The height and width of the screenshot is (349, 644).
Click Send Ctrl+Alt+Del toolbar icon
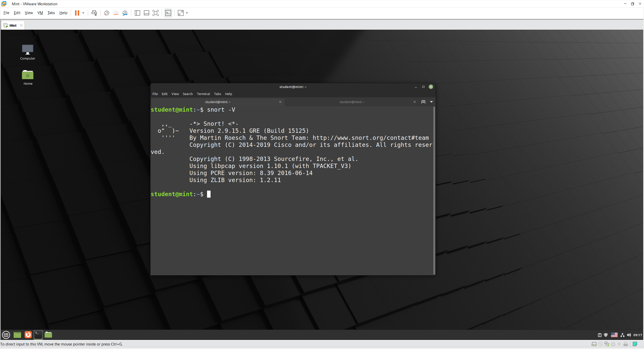point(94,13)
